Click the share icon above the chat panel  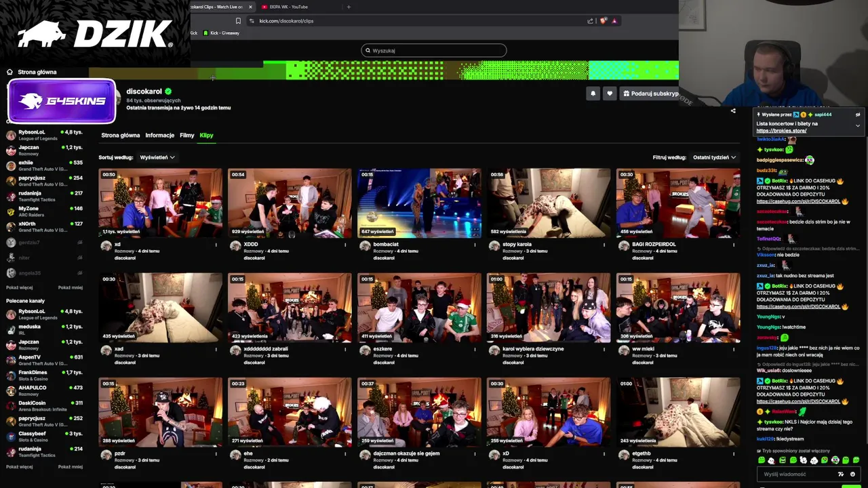pyautogui.click(x=733, y=110)
